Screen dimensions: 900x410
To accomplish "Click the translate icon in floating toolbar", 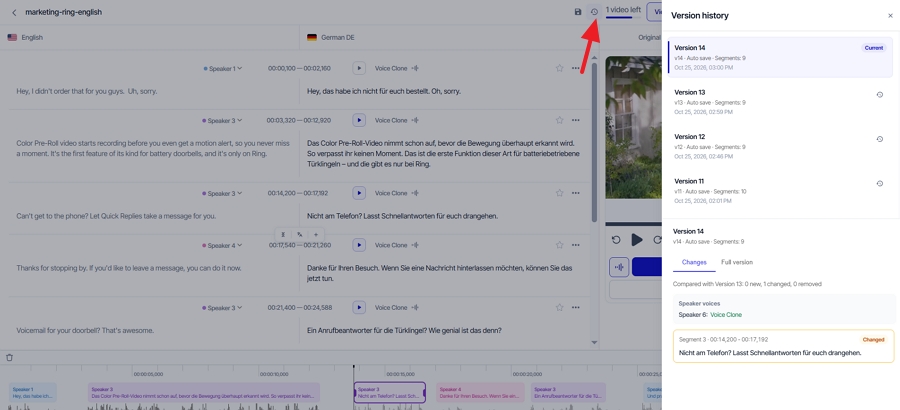I will click(300, 234).
